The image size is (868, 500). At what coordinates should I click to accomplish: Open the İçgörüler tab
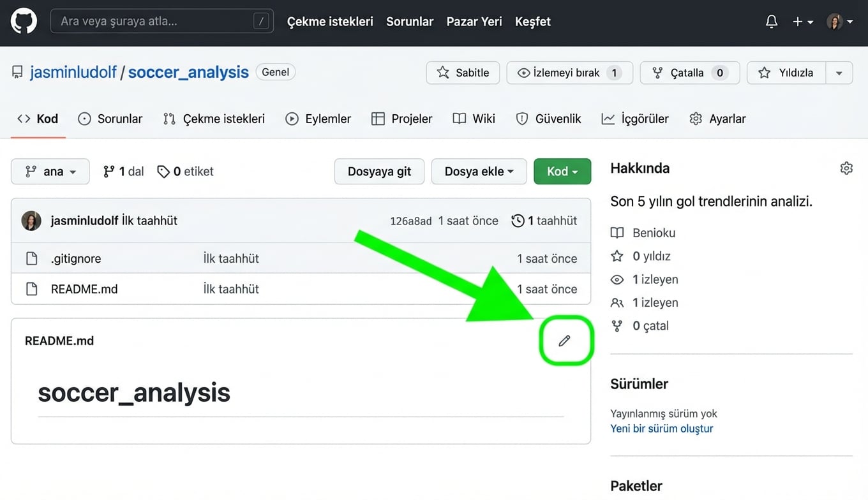coord(635,119)
